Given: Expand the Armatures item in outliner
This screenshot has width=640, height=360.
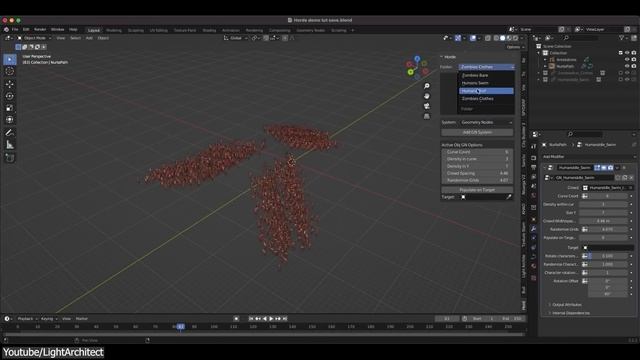Looking at the screenshot, I should tap(545, 60).
